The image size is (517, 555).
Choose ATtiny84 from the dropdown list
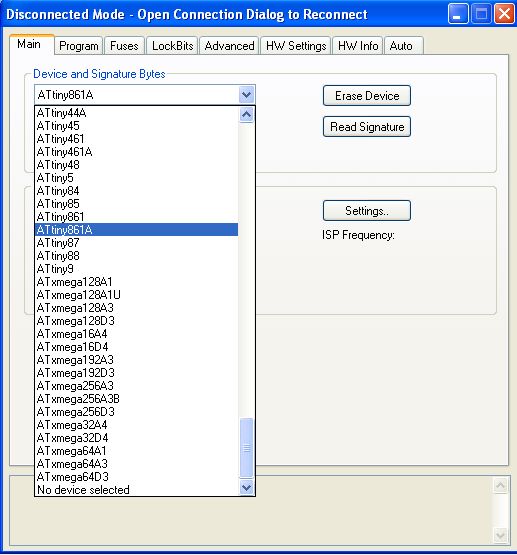137,191
